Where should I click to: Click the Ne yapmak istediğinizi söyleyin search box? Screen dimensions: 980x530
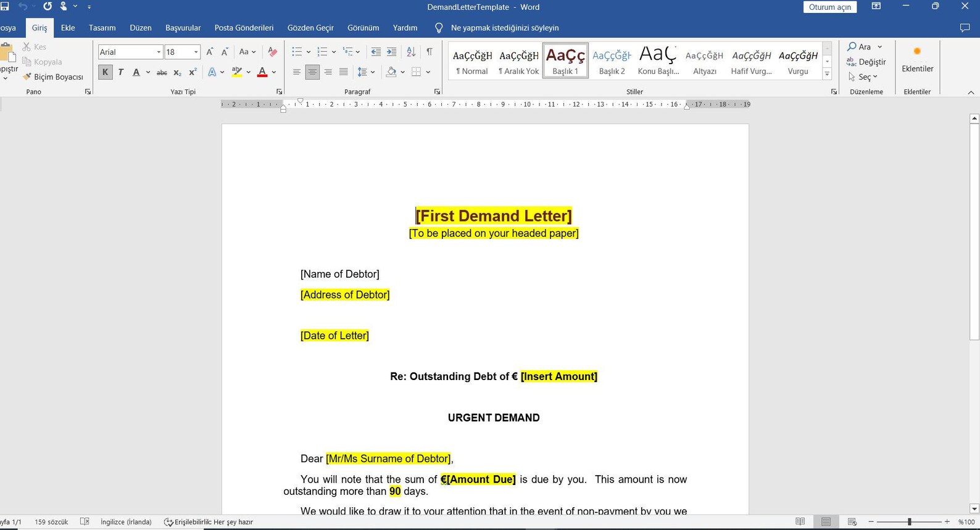[504, 28]
